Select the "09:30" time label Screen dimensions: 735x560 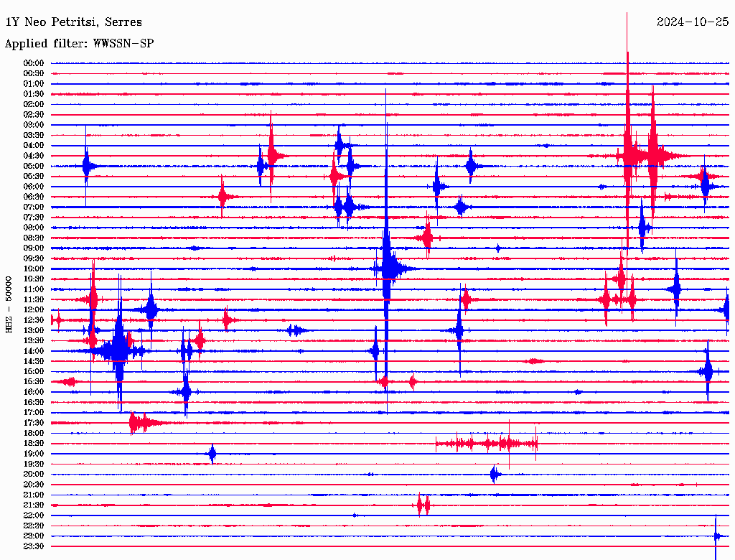[x=33, y=258]
